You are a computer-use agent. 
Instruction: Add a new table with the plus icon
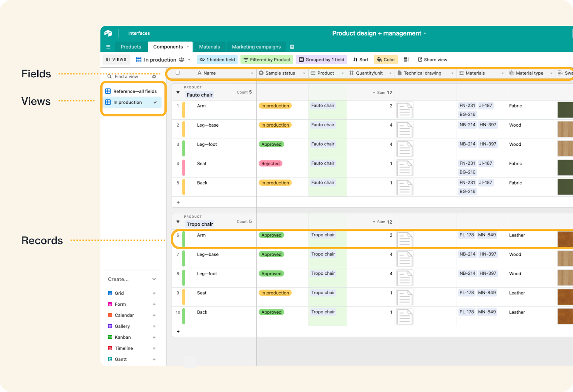(292, 47)
